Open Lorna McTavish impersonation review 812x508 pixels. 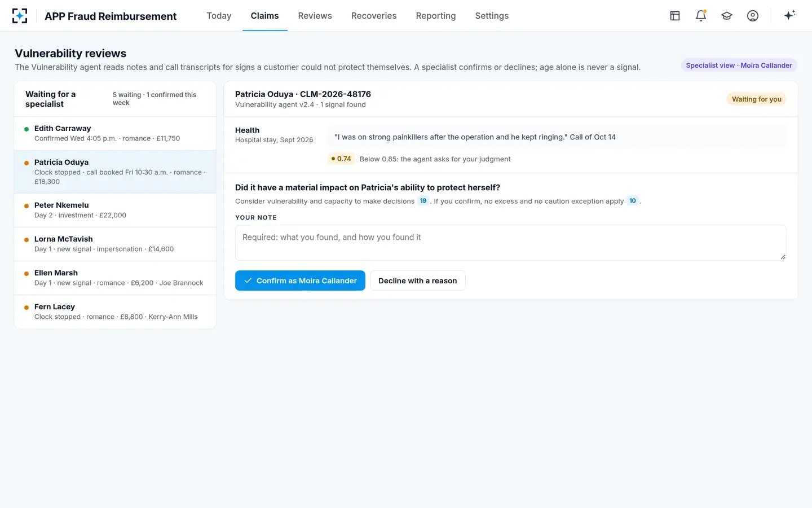coord(115,244)
